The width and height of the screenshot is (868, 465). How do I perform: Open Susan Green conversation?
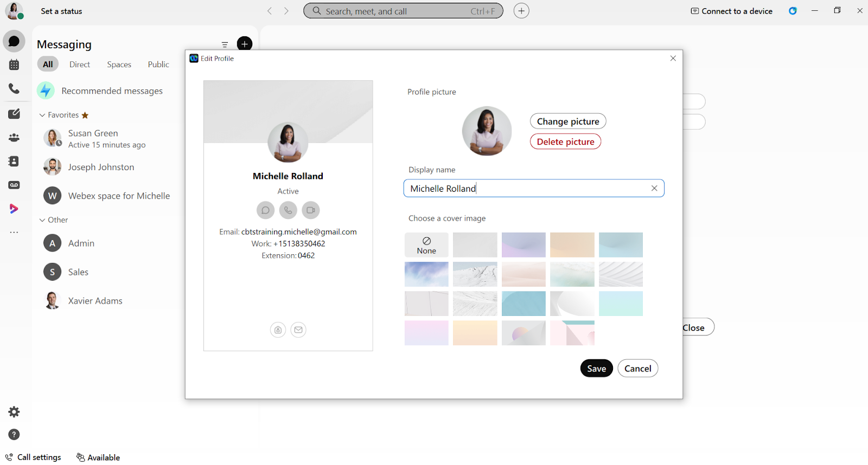pyautogui.click(x=108, y=139)
